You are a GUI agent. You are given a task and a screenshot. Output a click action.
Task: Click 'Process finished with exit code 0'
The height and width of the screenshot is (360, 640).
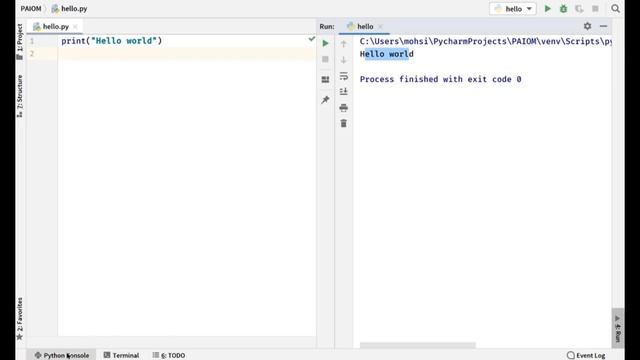(x=440, y=79)
